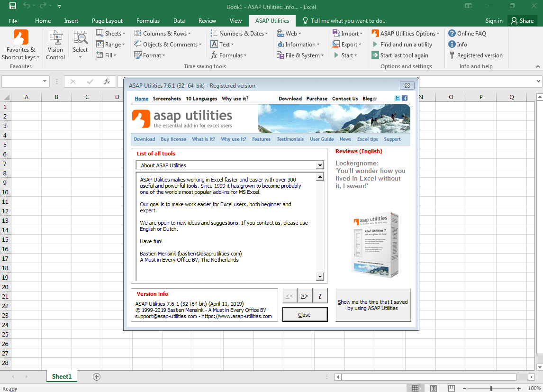Click the Share button
This screenshot has width=543, height=392.
523,21
